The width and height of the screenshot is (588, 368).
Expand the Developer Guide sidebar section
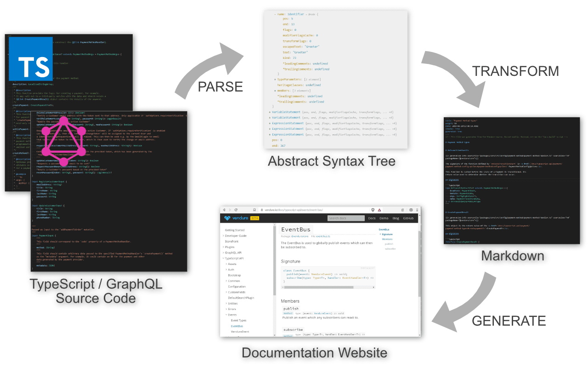click(223, 236)
